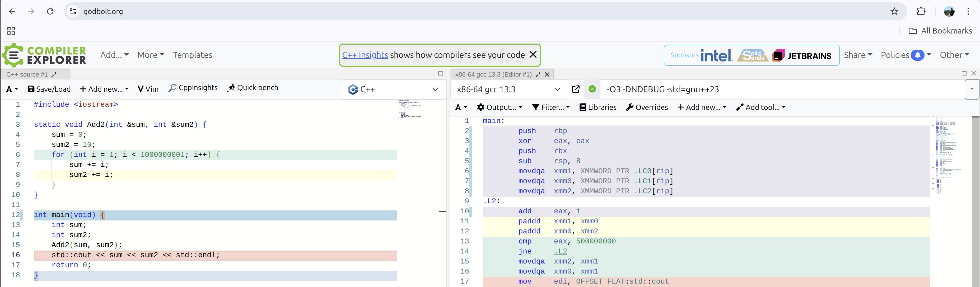Follow the C++ Insights link
Image resolution: width=980 pixels, height=287 pixels.
[365, 55]
